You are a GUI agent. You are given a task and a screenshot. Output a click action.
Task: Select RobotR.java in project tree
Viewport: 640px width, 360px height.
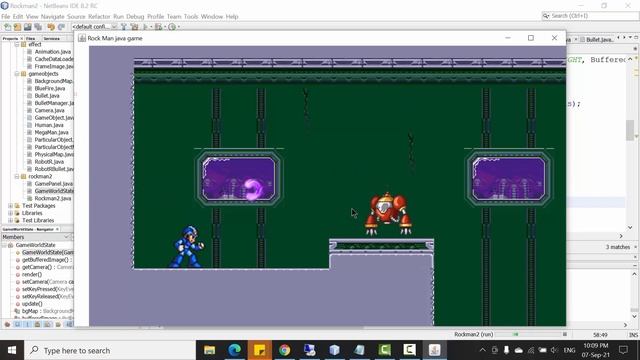pyautogui.click(x=49, y=162)
